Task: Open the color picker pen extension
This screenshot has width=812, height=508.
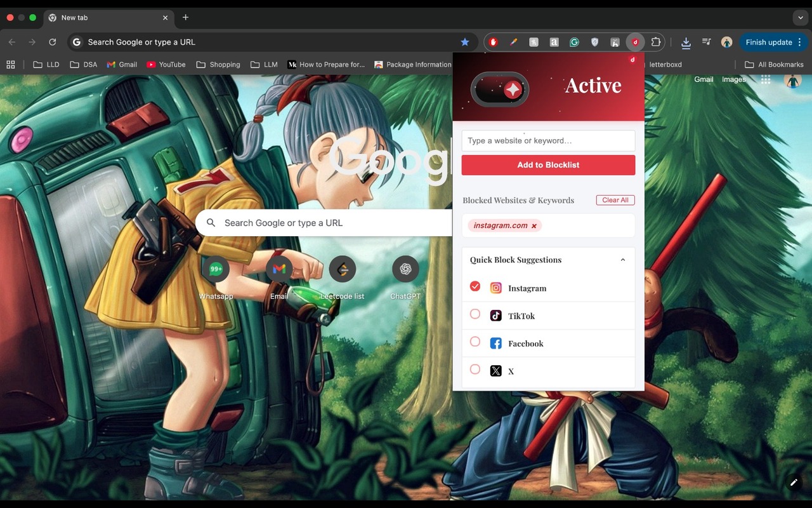Action: (x=513, y=42)
